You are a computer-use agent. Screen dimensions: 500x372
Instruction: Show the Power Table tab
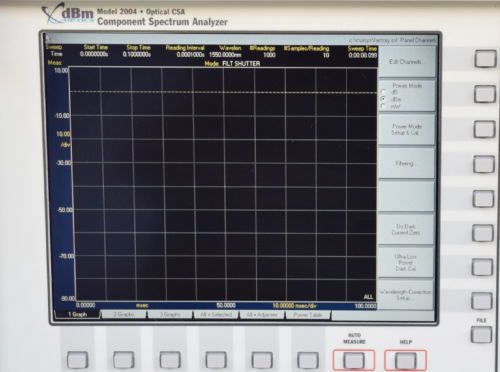(308, 314)
